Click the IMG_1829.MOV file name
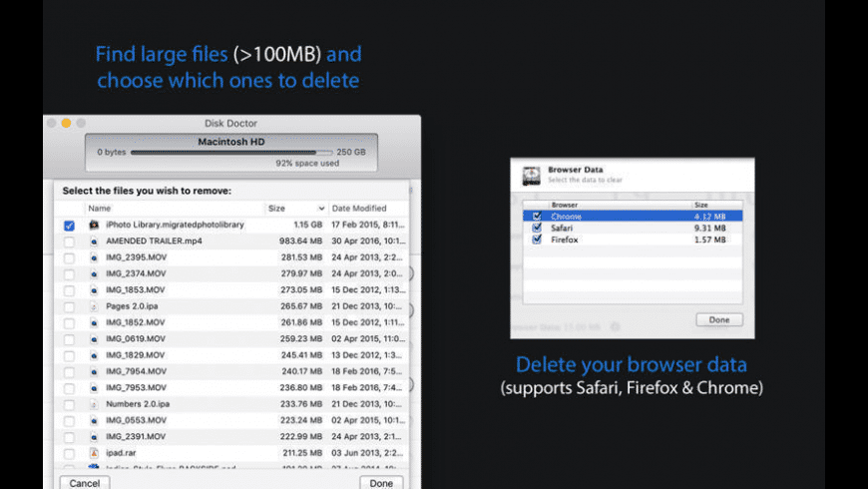This screenshot has width=868, height=489. coord(135,355)
